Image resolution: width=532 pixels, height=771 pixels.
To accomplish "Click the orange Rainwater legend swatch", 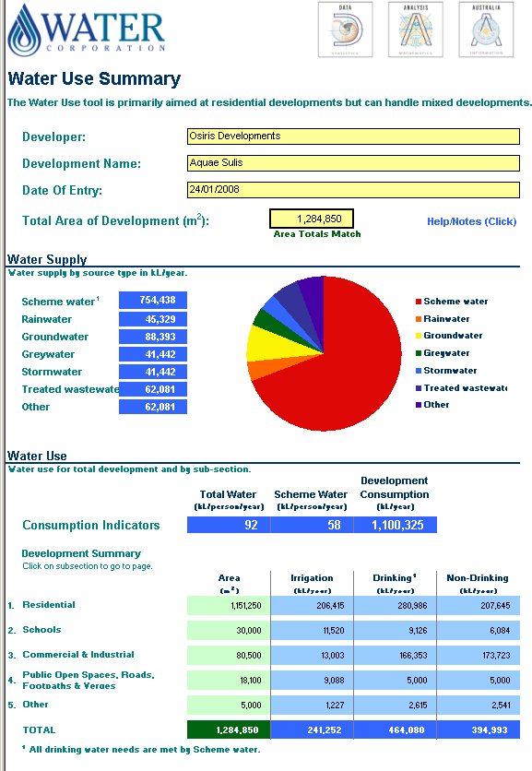I will [x=419, y=318].
